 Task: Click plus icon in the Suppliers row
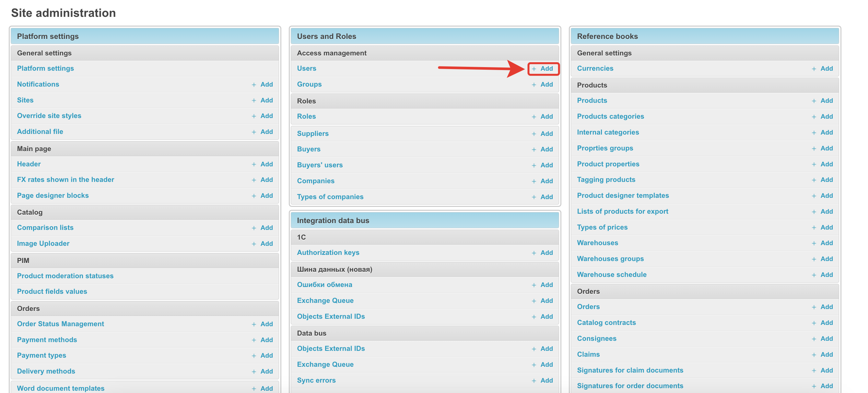(534, 134)
